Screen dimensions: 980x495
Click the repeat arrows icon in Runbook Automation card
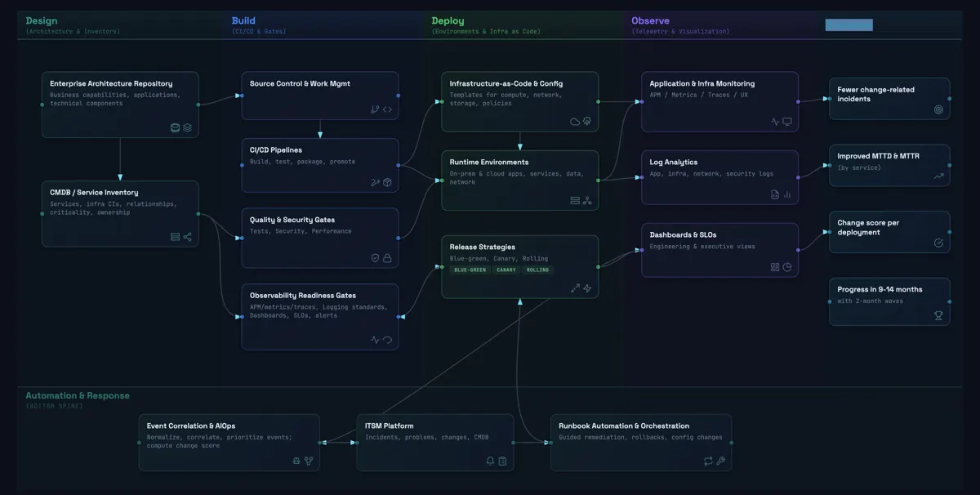(x=708, y=461)
